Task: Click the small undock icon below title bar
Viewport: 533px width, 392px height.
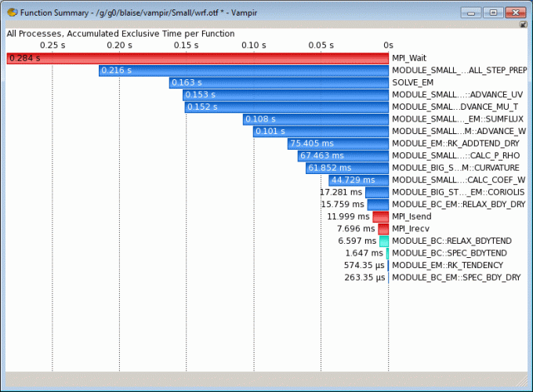Action: pos(523,24)
